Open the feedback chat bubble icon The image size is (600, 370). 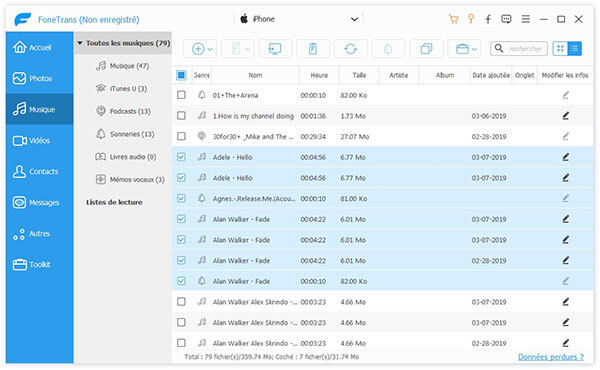[506, 19]
